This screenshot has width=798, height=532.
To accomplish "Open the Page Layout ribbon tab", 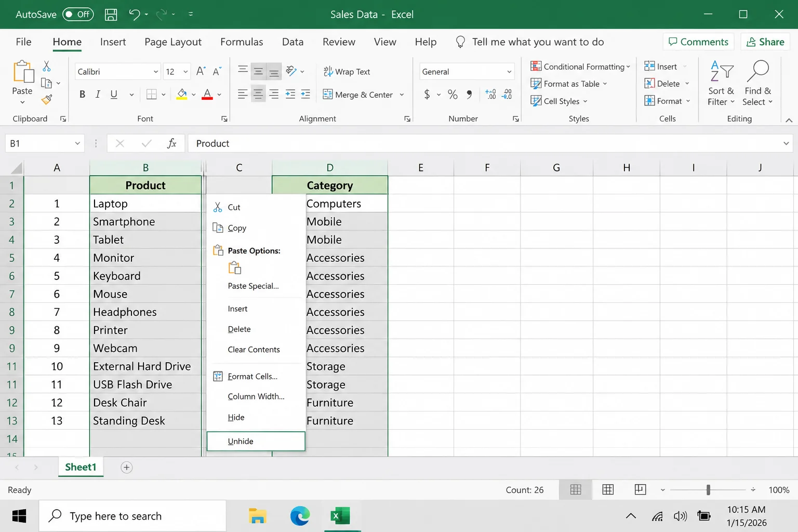I will click(x=173, y=42).
